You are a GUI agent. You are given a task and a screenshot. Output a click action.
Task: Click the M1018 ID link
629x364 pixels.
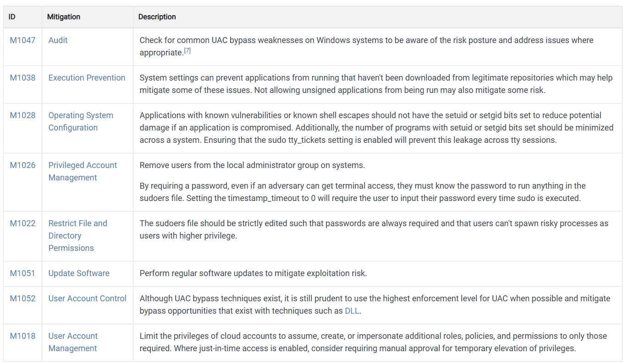[x=22, y=336]
